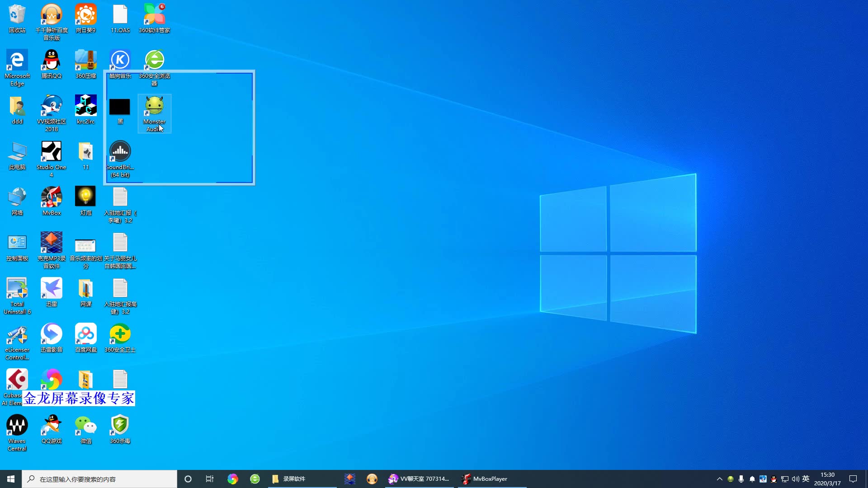Select the MvBox desktop icon
Viewport: 868px width, 488px height.
[x=52, y=201]
